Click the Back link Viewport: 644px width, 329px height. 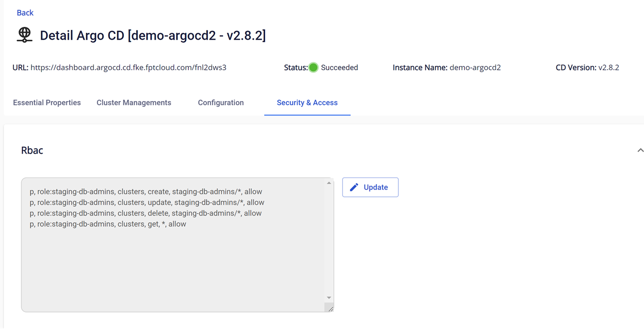tap(25, 13)
